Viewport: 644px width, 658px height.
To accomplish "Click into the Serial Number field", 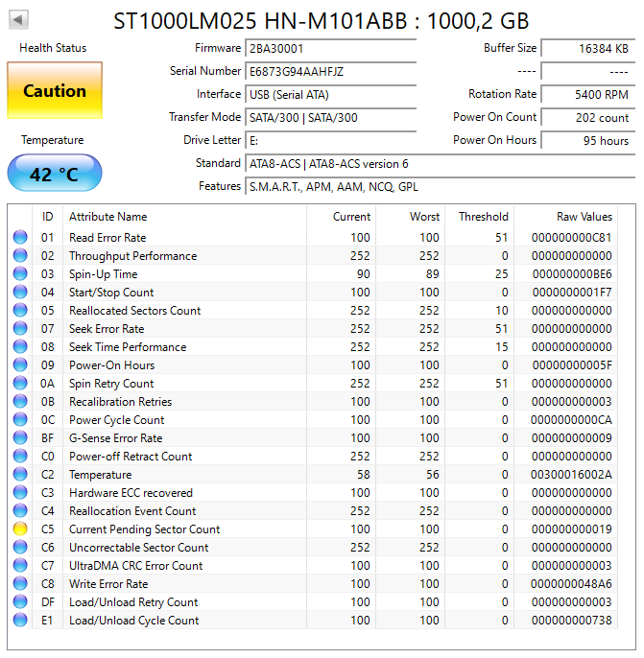I will 330,71.
